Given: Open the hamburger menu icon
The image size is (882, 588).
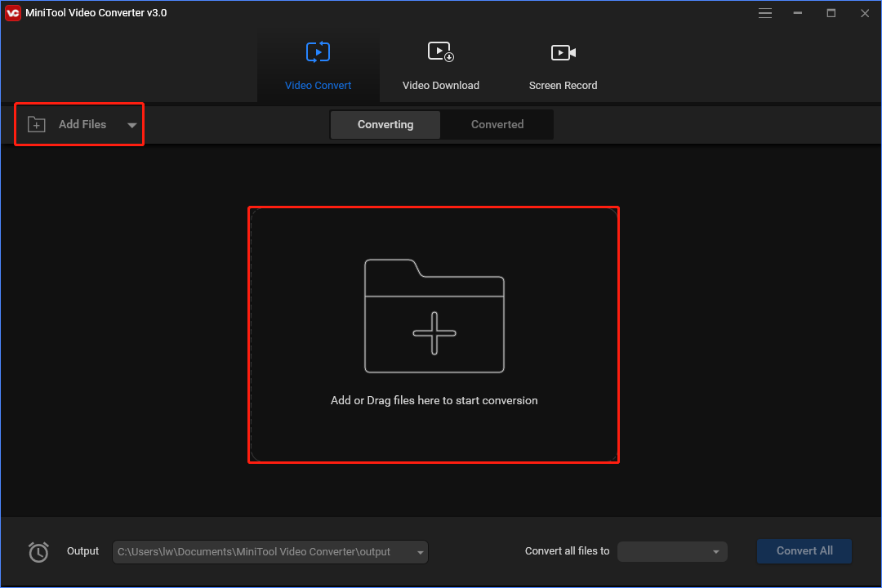Looking at the screenshot, I should [765, 13].
